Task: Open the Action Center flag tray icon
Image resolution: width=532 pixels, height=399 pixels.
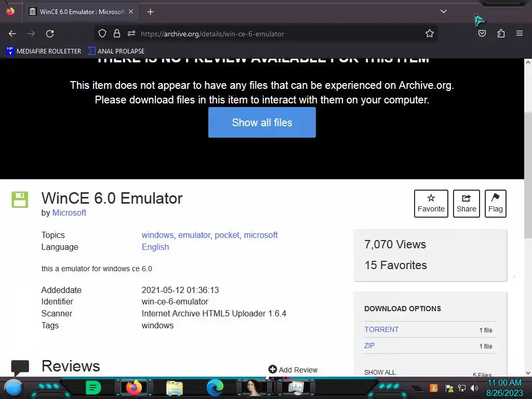Action: click(x=449, y=388)
